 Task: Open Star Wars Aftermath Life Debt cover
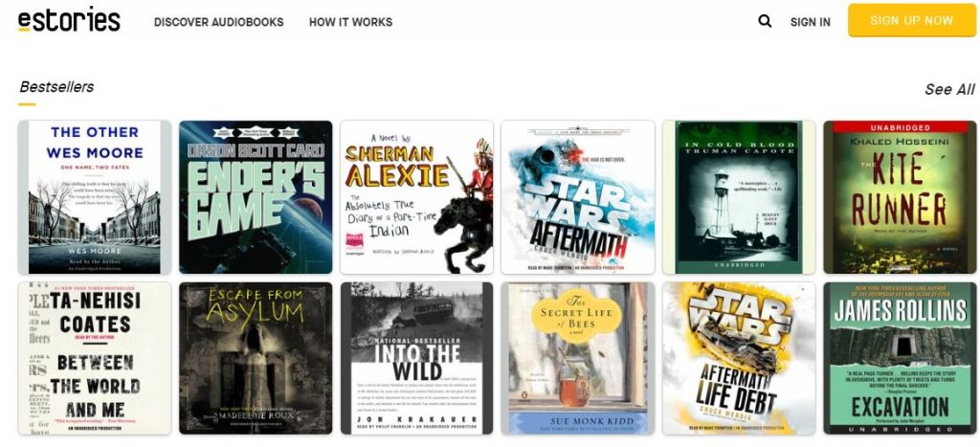click(739, 358)
